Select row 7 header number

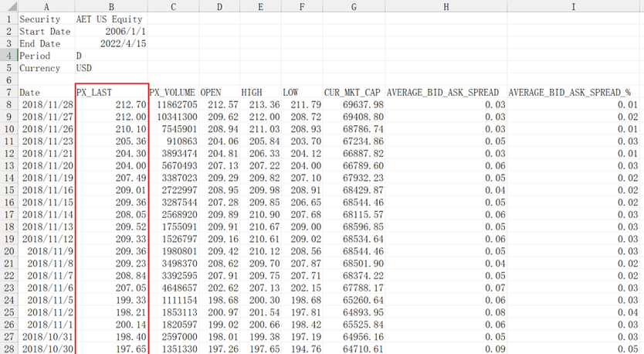(x=8, y=93)
